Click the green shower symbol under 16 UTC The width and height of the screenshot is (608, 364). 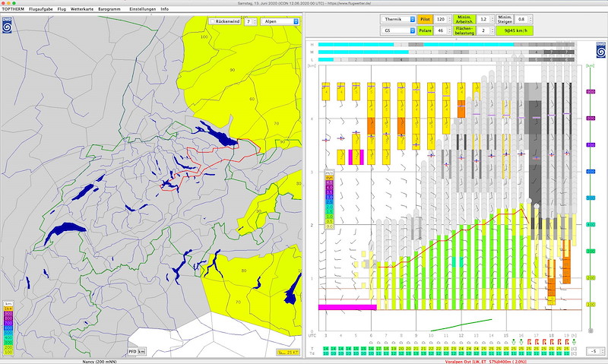(x=521, y=342)
